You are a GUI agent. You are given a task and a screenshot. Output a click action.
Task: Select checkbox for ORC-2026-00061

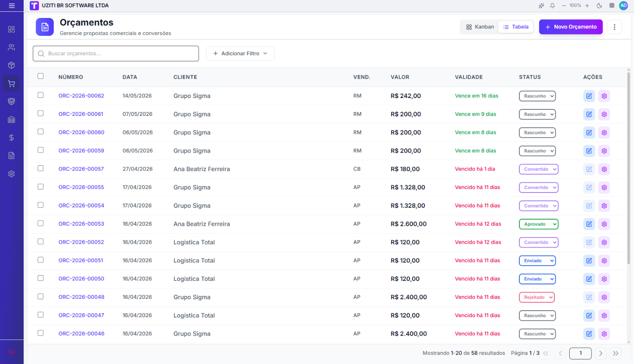[41, 113]
